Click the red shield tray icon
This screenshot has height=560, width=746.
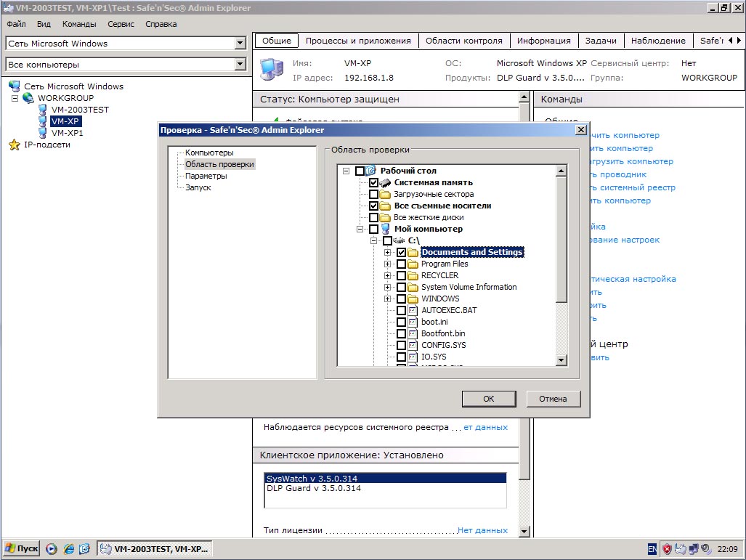coord(667,549)
